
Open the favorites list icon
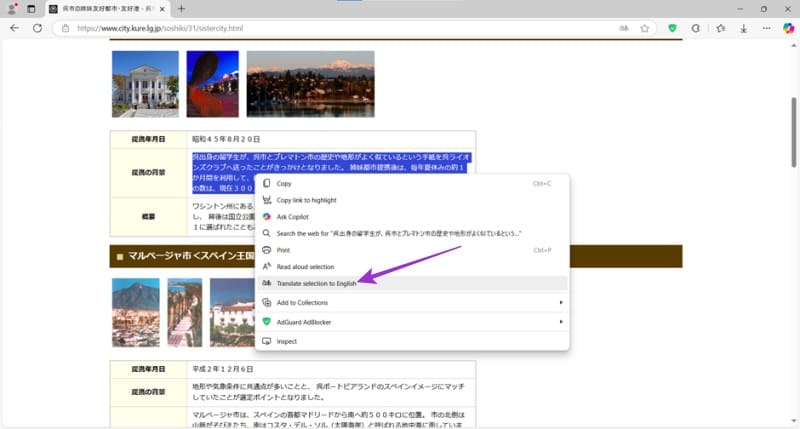(x=720, y=29)
